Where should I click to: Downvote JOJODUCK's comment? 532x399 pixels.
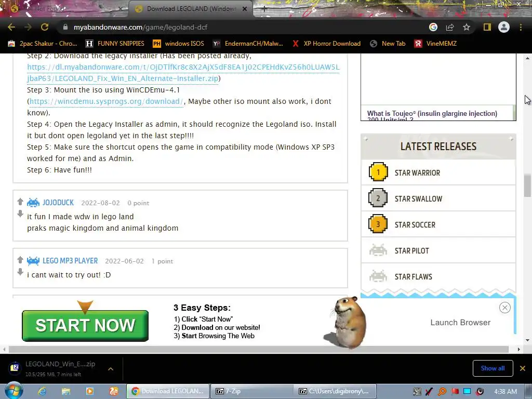[20, 214]
